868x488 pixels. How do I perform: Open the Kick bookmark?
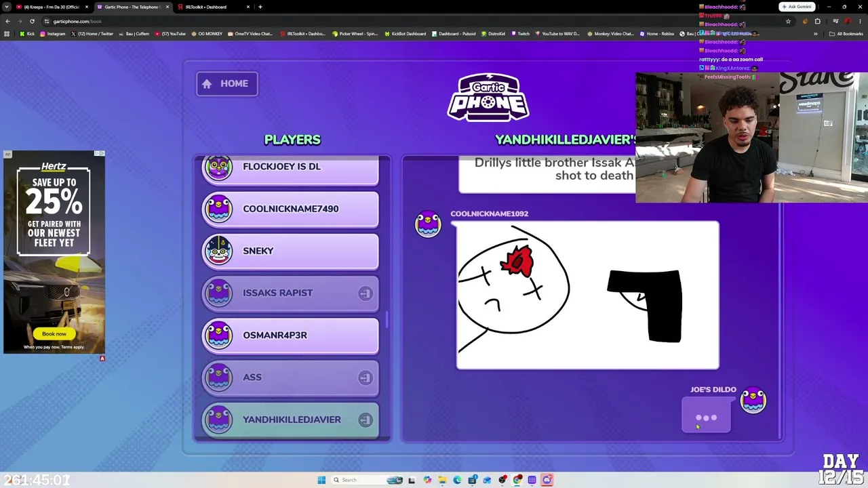27,34
